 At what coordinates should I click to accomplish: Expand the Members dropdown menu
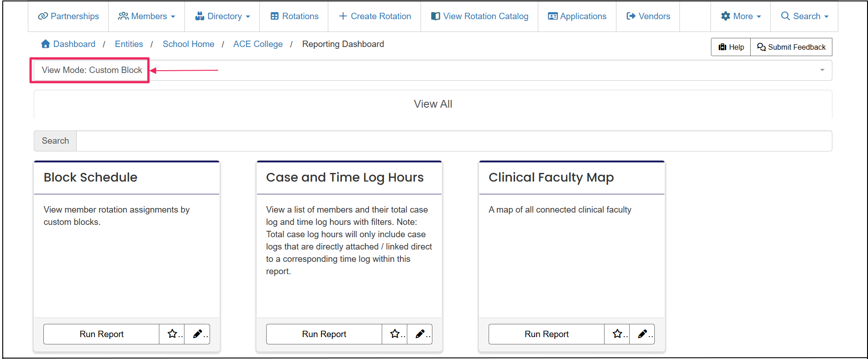pos(147,16)
